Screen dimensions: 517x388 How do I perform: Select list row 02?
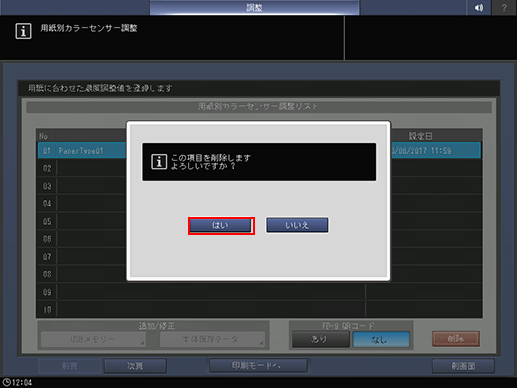[x=259, y=168]
